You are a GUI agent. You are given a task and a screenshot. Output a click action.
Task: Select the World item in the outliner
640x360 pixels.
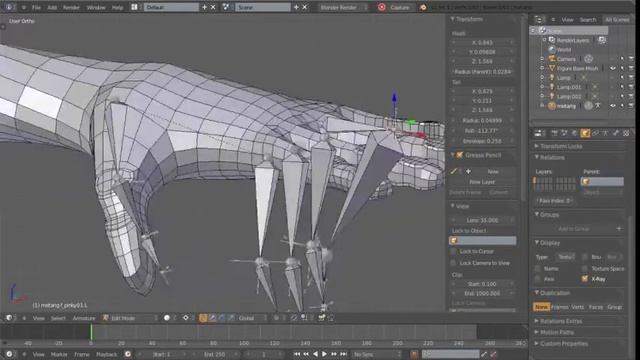pyautogui.click(x=564, y=50)
